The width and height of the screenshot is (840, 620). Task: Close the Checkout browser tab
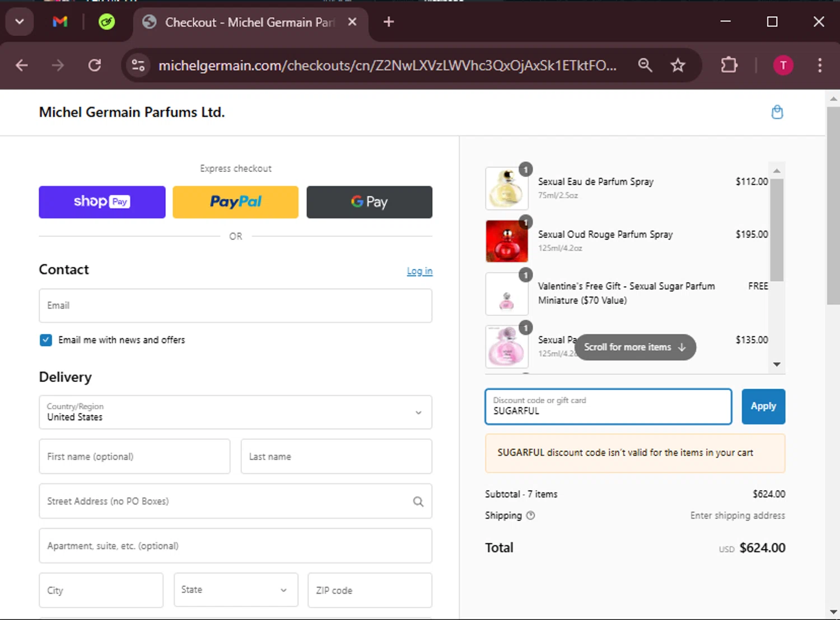tap(352, 22)
